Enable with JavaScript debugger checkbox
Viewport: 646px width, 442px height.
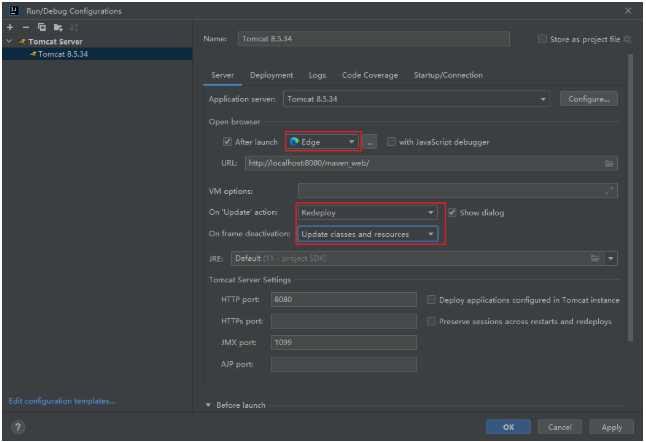click(x=392, y=142)
